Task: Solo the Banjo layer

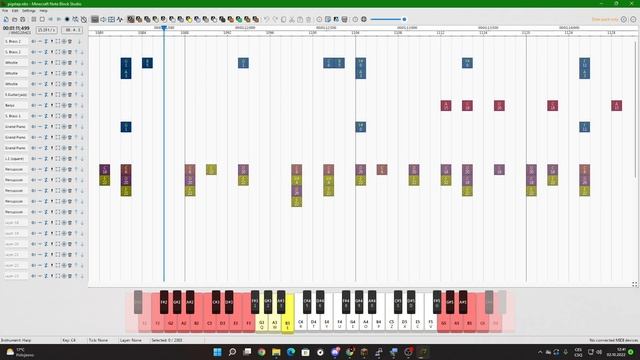Action: (x=52, y=105)
